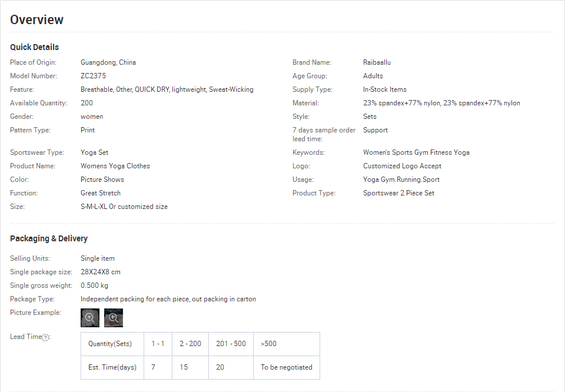Click the Color value "Picture Shows"
This screenshot has width=565, height=392.
pyautogui.click(x=102, y=180)
